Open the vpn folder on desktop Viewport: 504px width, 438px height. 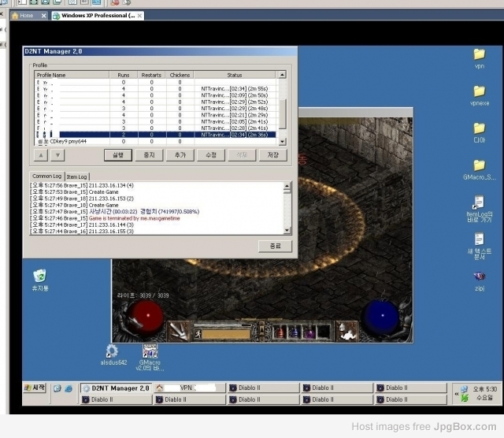click(x=480, y=58)
